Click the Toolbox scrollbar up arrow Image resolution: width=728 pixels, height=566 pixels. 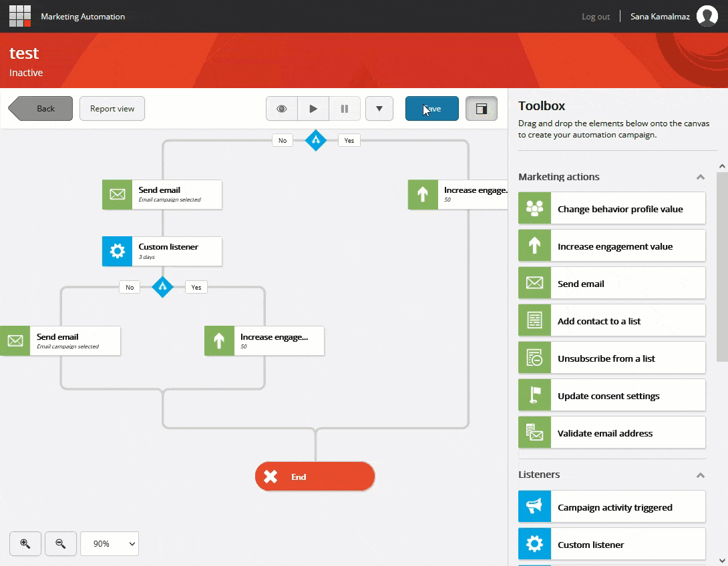tap(722, 166)
